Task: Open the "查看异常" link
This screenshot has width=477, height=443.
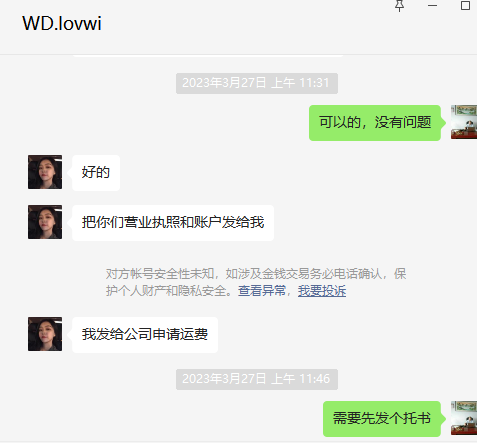Action: pyautogui.click(x=262, y=291)
